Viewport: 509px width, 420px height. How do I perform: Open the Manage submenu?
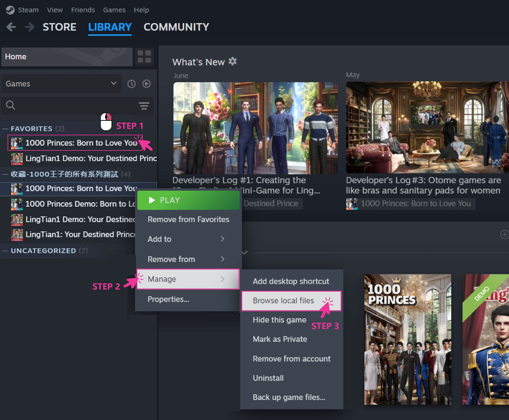pyautogui.click(x=188, y=279)
